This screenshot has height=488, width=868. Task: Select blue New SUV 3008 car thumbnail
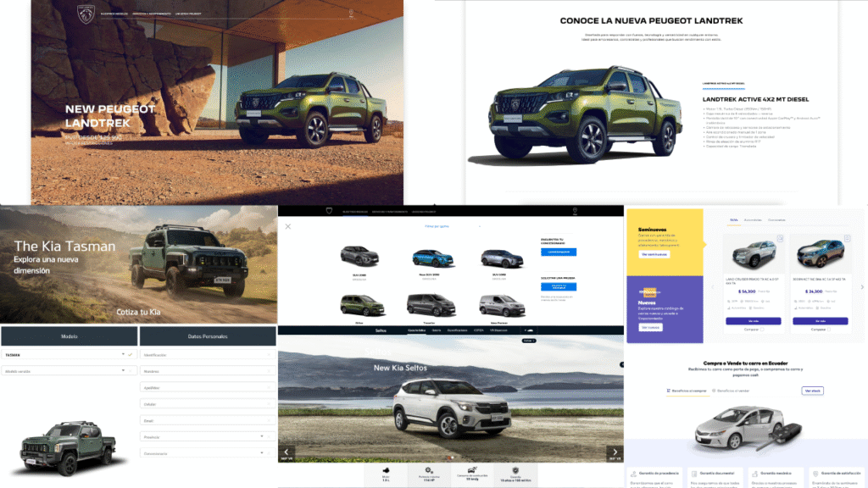pos(432,258)
